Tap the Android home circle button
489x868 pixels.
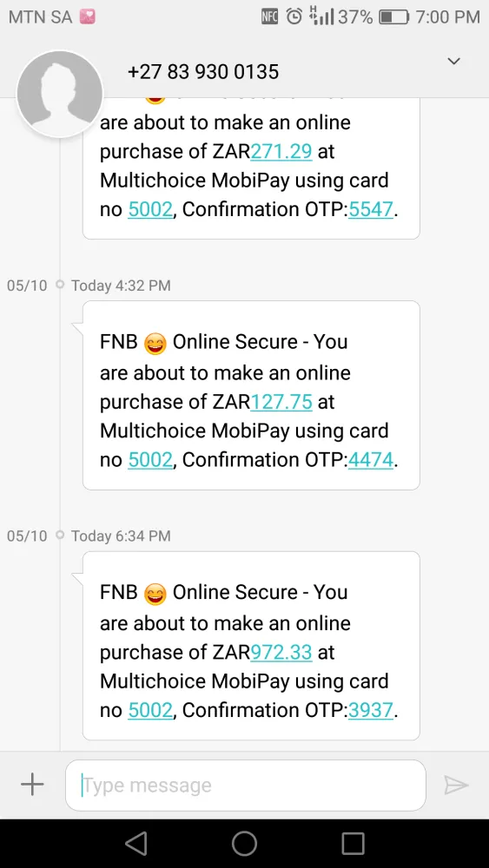click(x=244, y=844)
